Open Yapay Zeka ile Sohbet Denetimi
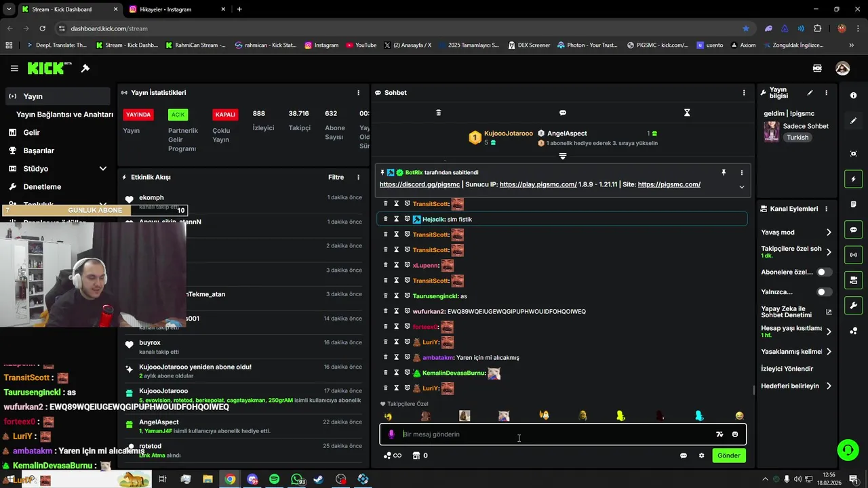The width and height of the screenshot is (868, 488). (796, 312)
